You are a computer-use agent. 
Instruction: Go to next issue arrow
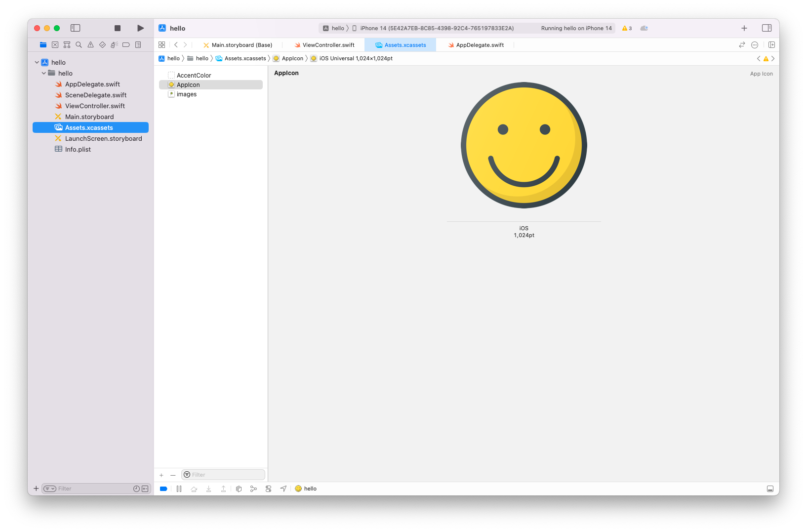[773, 58]
